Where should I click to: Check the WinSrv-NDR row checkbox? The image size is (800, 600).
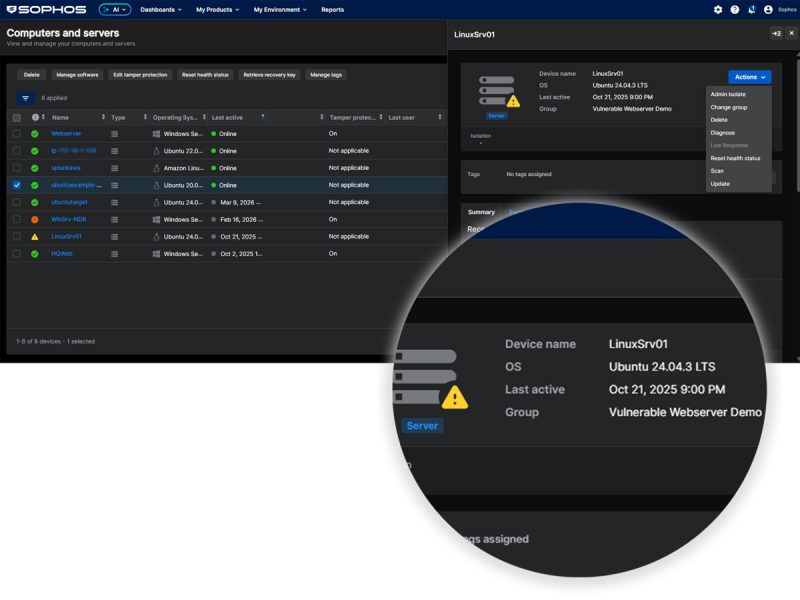tap(17, 219)
